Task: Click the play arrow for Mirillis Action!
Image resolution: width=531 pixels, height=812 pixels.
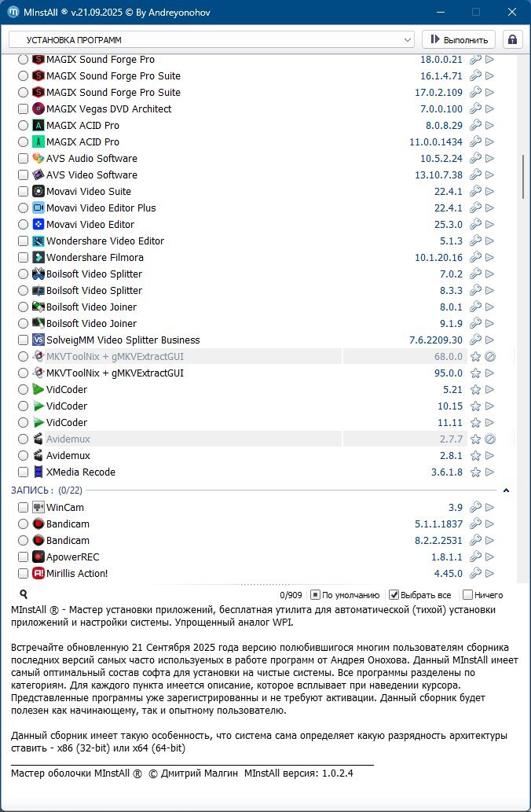Action: point(489,574)
